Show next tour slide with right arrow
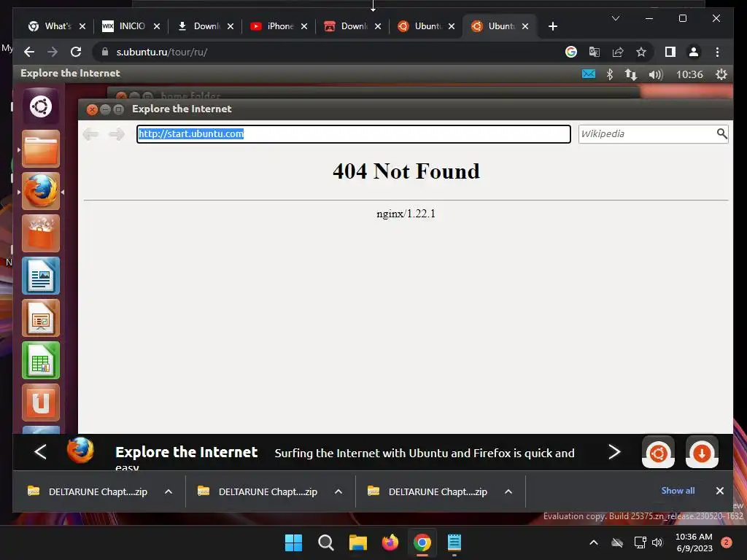This screenshot has height=560, width=747. [x=614, y=452]
